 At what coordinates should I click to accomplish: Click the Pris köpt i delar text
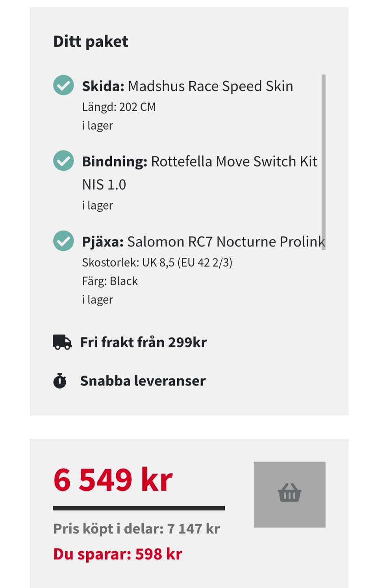(x=136, y=528)
